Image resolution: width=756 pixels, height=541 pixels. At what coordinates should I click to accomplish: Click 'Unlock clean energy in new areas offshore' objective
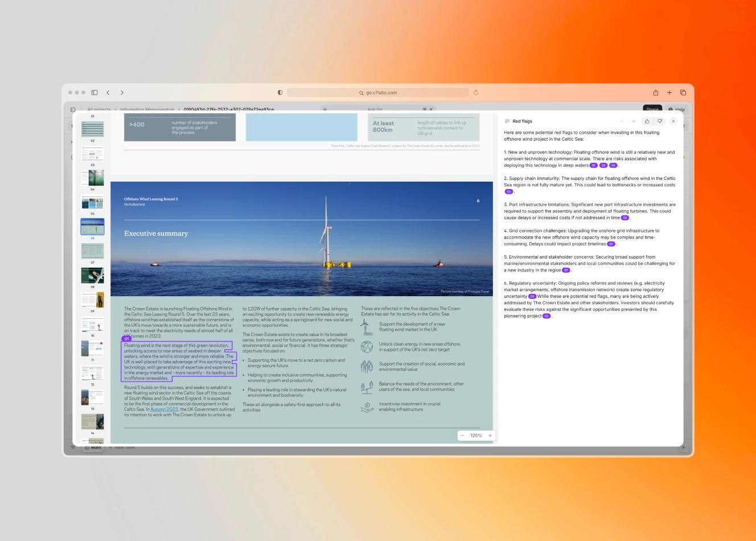pos(420,347)
